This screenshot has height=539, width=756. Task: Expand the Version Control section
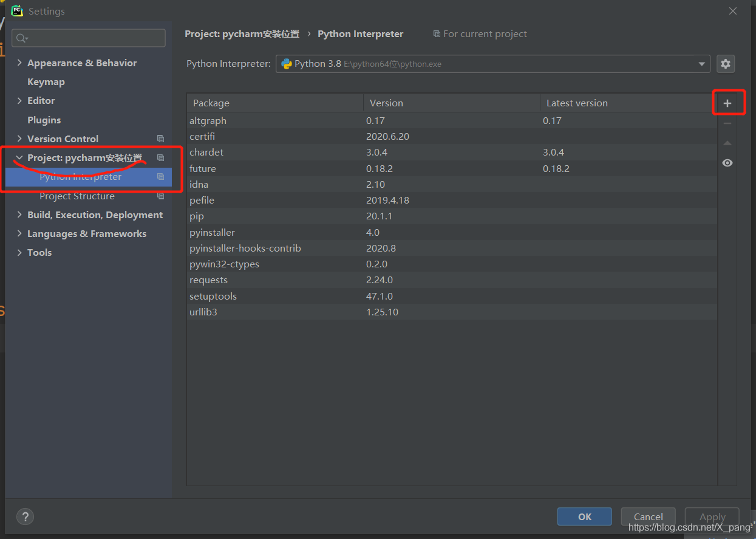pos(19,139)
